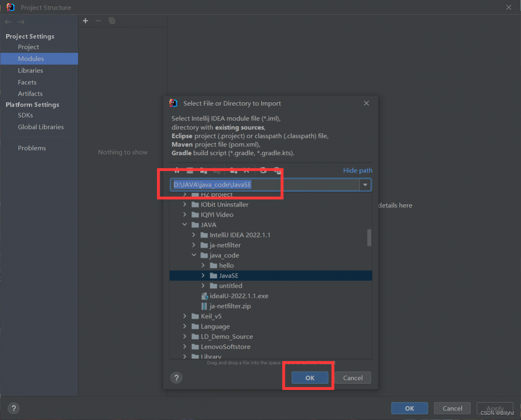Click the add module plus icon
Screen dimensions: 521x420
coord(85,21)
